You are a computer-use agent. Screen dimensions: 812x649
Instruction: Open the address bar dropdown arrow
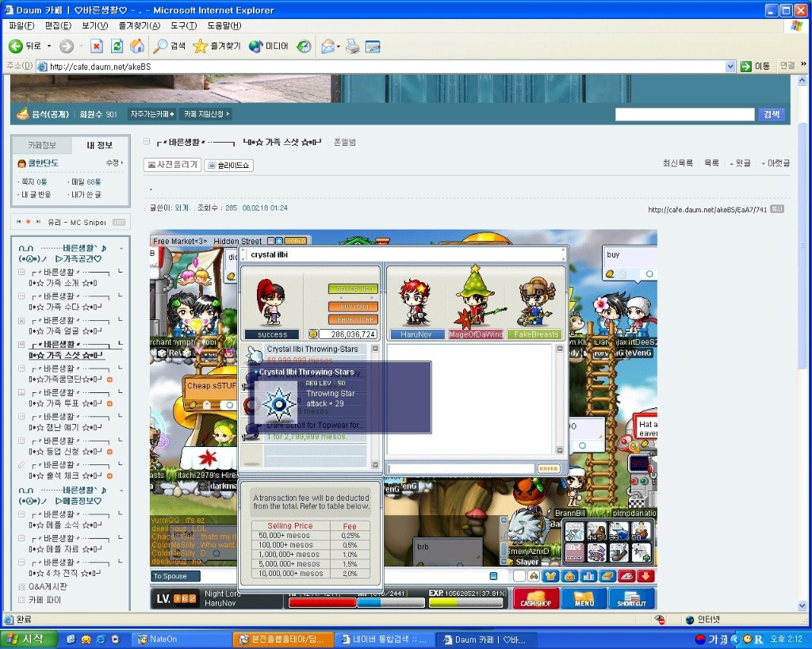click(730, 67)
